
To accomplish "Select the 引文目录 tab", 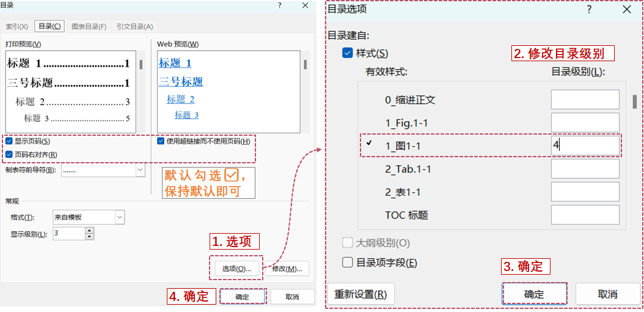I will coord(135,26).
